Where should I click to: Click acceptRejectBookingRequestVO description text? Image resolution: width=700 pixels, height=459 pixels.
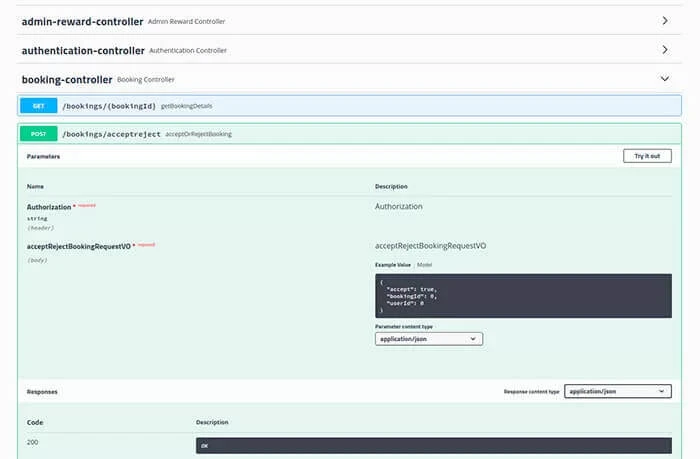[430, 246]
